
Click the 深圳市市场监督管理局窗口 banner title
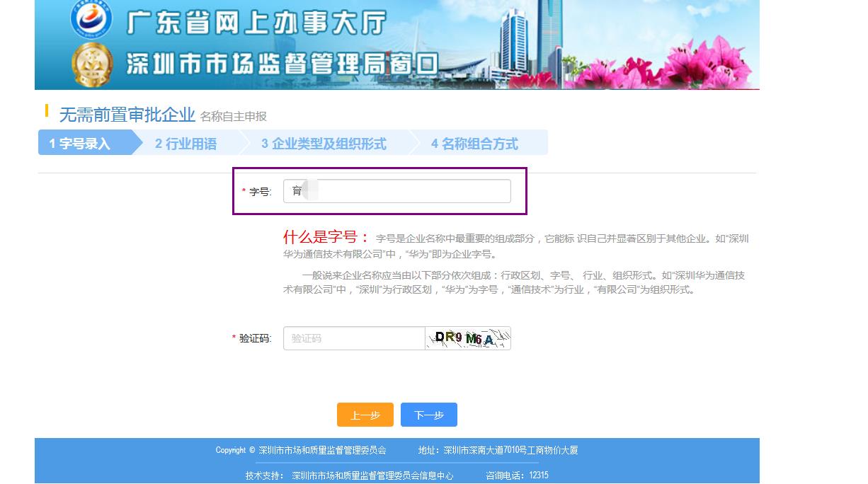click(282, 64)
